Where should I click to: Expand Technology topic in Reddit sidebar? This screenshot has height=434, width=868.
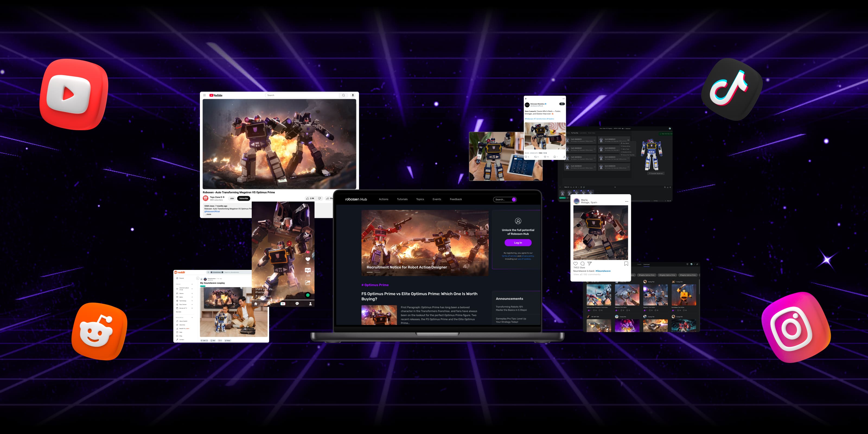pos(192,301)
